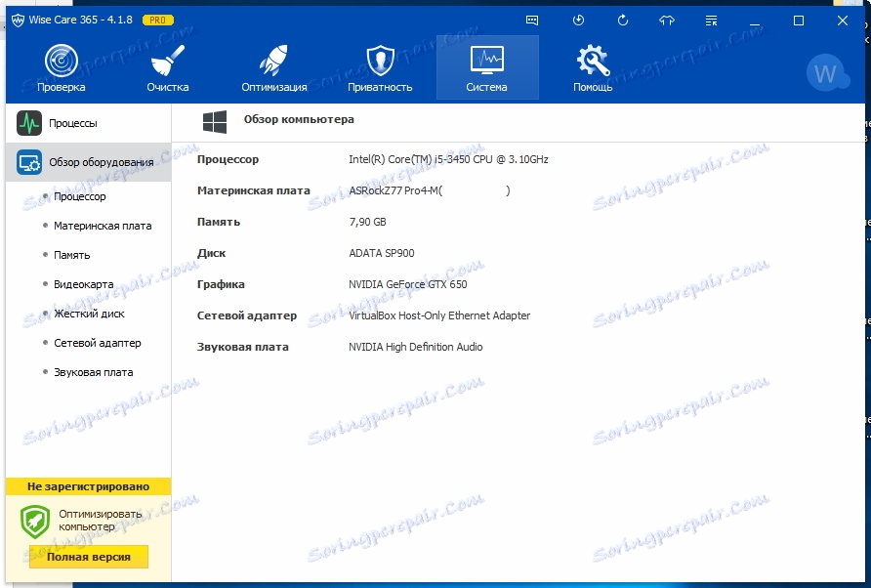Click the Диск label in overview
This screenshot has width=871, height=588.
pos(211,253)
